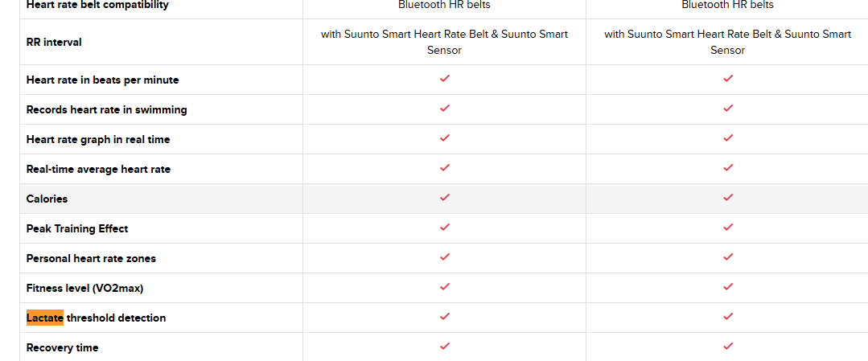The height and width of the screenshot is (361, 868).
Task: Click the highlighted Lactate word
Action: click(45, 318)
